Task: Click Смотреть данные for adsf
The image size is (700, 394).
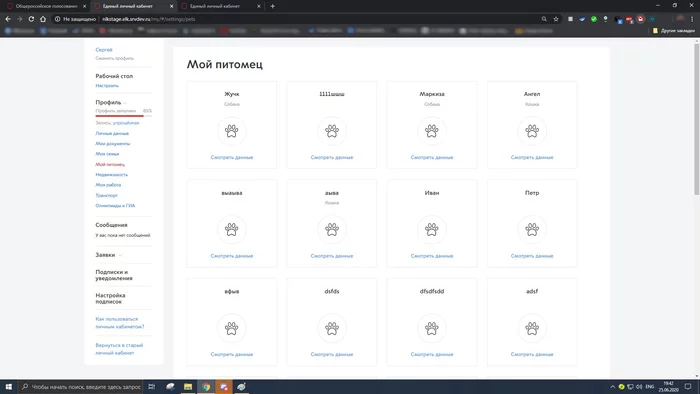Action: point(532,354)
